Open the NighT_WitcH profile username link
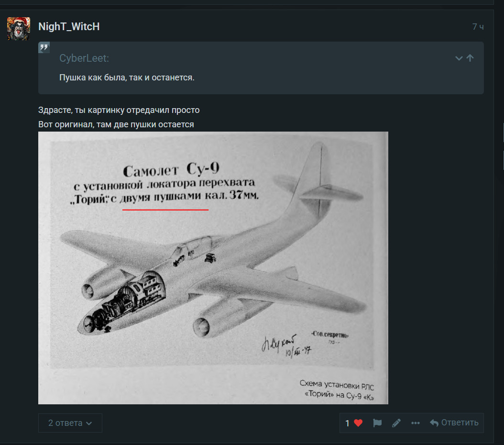The width and height of the screenshot is (504, 445). click(69, 27)
